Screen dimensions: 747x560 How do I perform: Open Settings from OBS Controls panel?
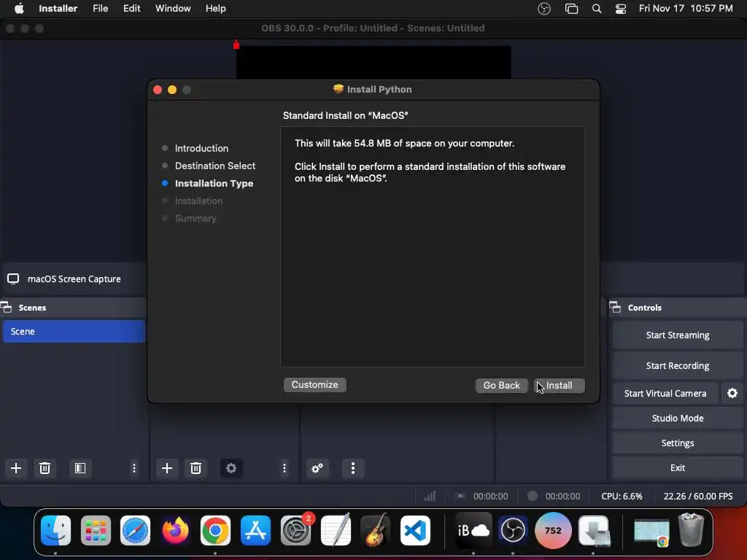coord(678,443)
